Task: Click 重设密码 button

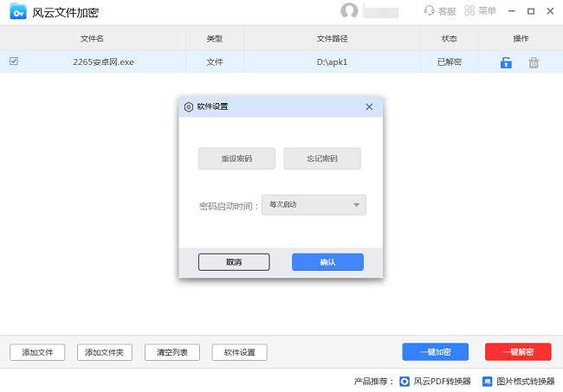Action: click(236, 158)
